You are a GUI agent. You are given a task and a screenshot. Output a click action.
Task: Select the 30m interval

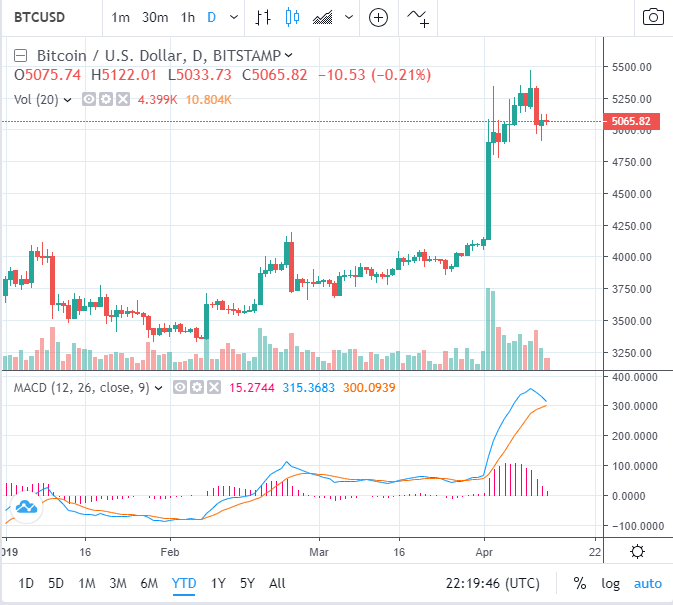click(155, 17)
